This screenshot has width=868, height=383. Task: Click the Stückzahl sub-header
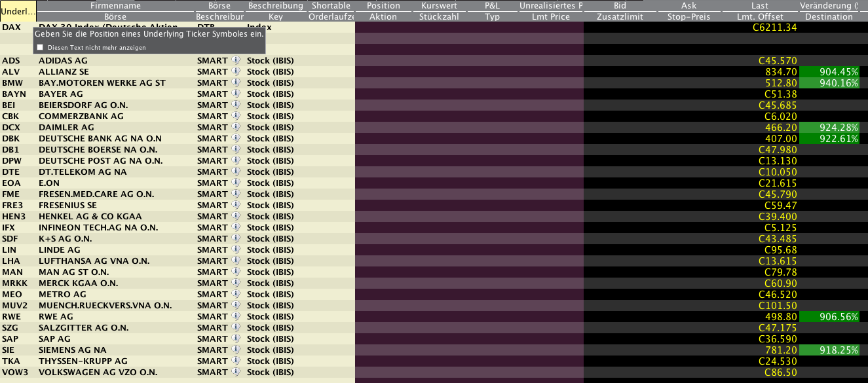439,16
